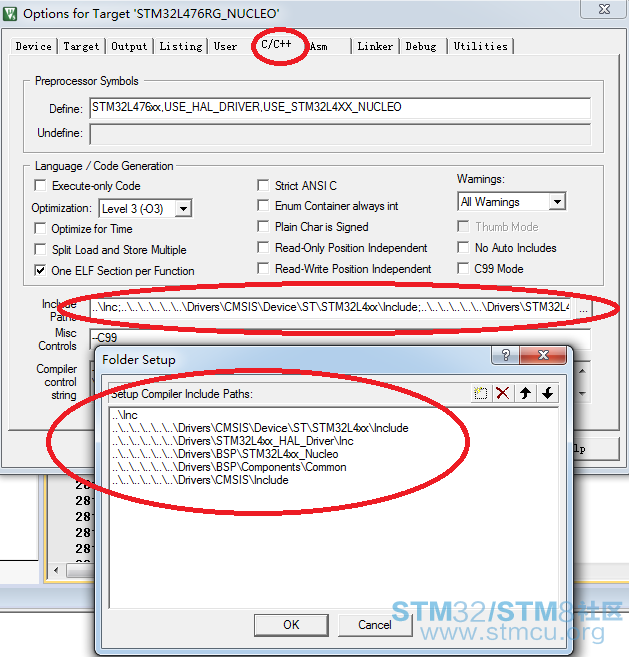Delete selected include path with red X

tap(502, 393)
